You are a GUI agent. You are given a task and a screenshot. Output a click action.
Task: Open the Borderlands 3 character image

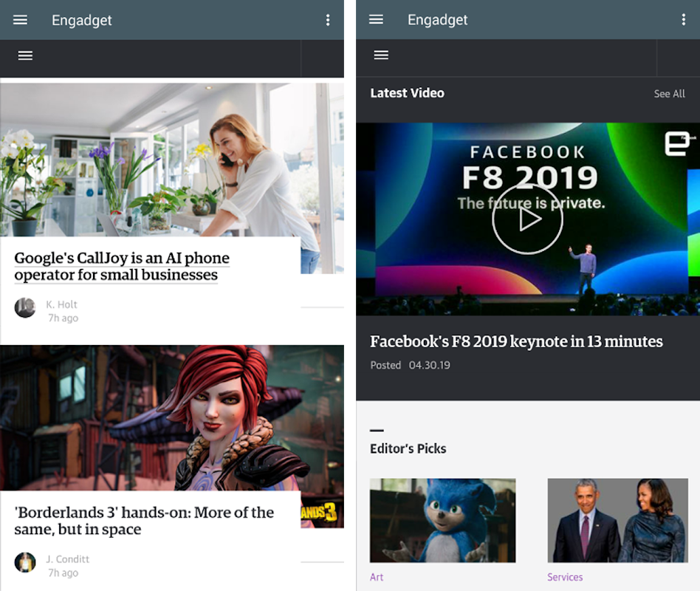172,417
